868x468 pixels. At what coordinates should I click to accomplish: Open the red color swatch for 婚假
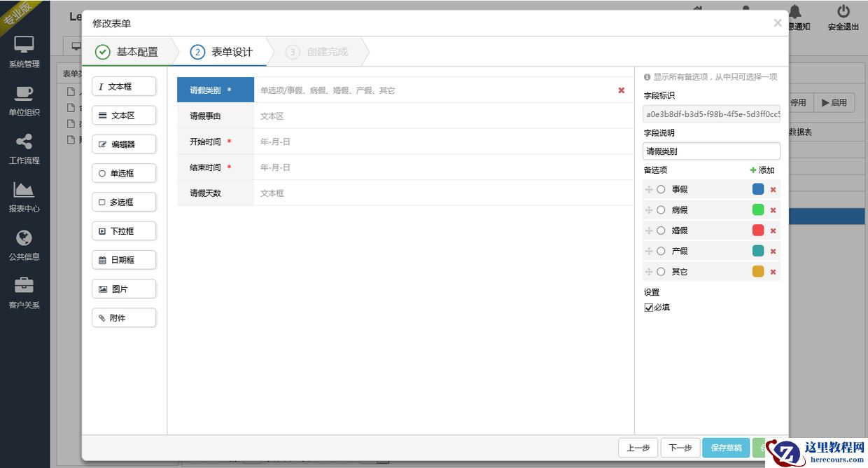[x=758, y=230]
